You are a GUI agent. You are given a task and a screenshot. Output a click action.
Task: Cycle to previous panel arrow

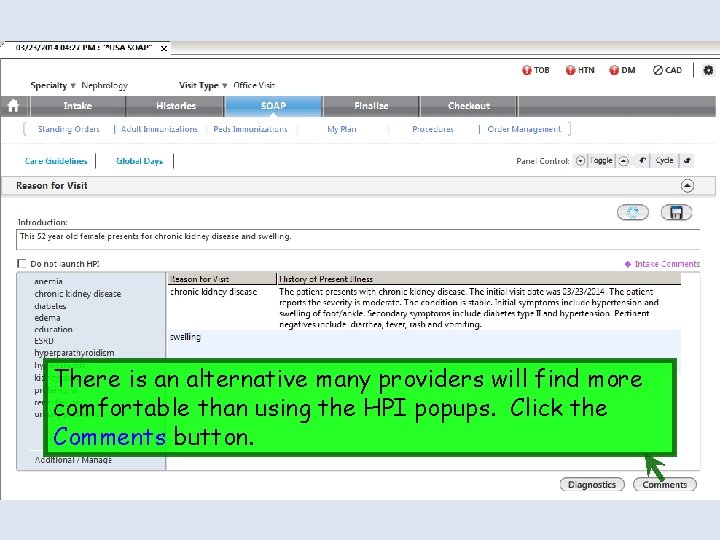642,160
